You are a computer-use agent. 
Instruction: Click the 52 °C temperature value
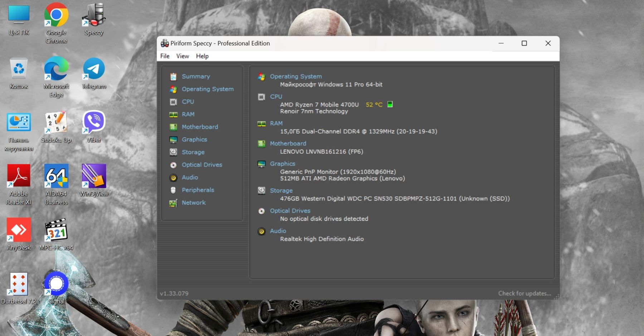click(x=374, y=105)
